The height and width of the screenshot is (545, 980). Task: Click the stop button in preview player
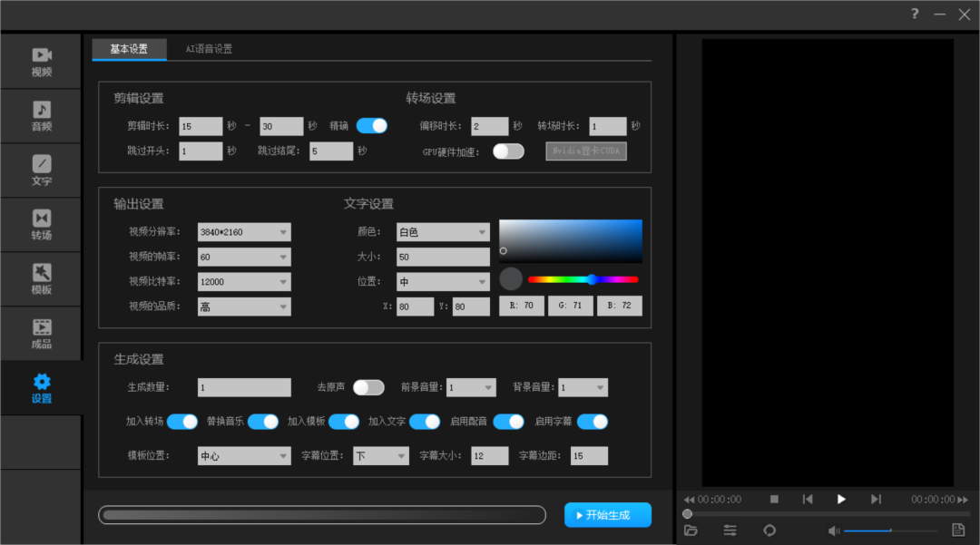[x=774, y=499]
